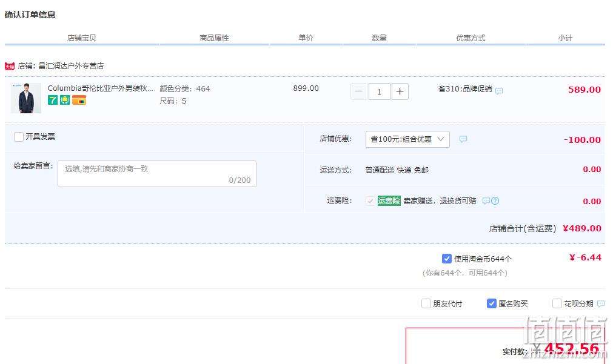Expand the 省100元:组合优惠 dropdown

(407, 139)
